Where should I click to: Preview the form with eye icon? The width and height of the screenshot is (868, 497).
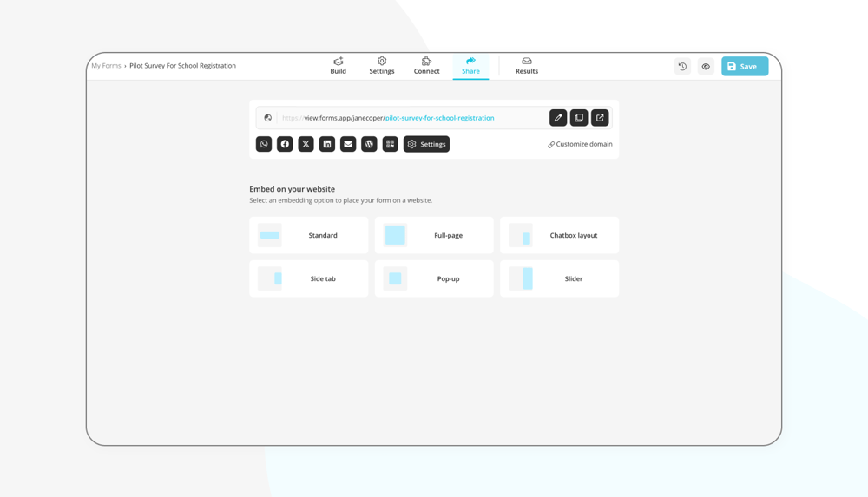[706, 67]
